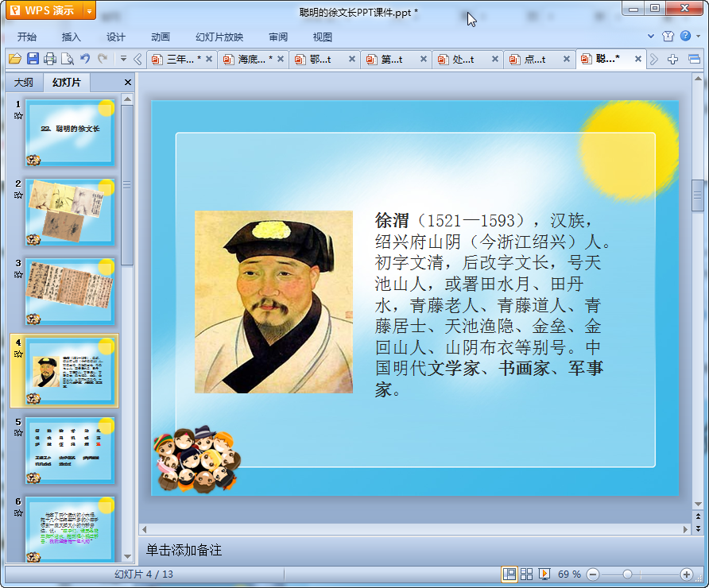Open the WPS 演示 application menu
The height and width of the screenshot is (588, 709).
click(x=45, y=10)
